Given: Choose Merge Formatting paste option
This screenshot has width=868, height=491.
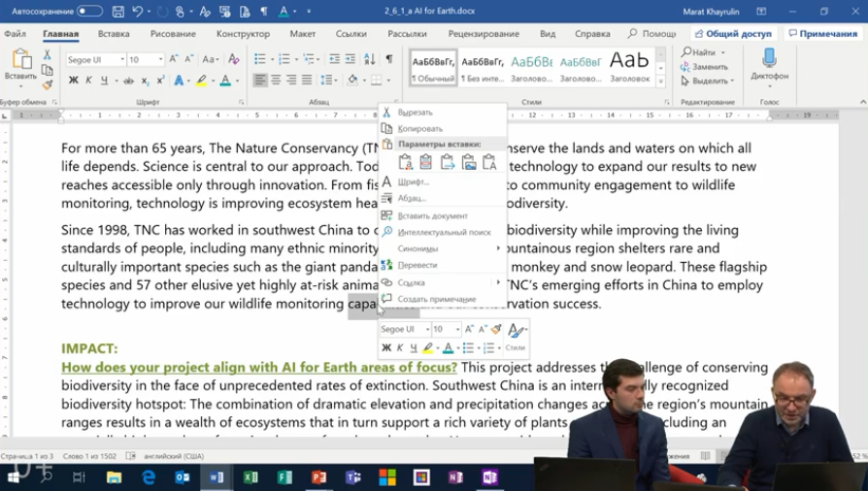Looking at the screenshot, I should click(x=448, y=162).
